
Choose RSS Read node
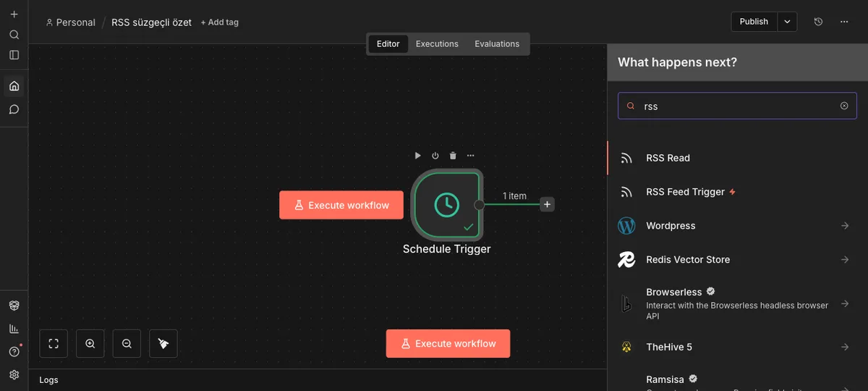[737, 158]
